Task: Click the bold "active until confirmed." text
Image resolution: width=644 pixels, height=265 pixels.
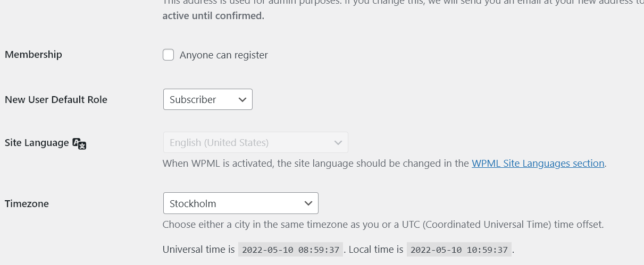Action: coord(213,16)
